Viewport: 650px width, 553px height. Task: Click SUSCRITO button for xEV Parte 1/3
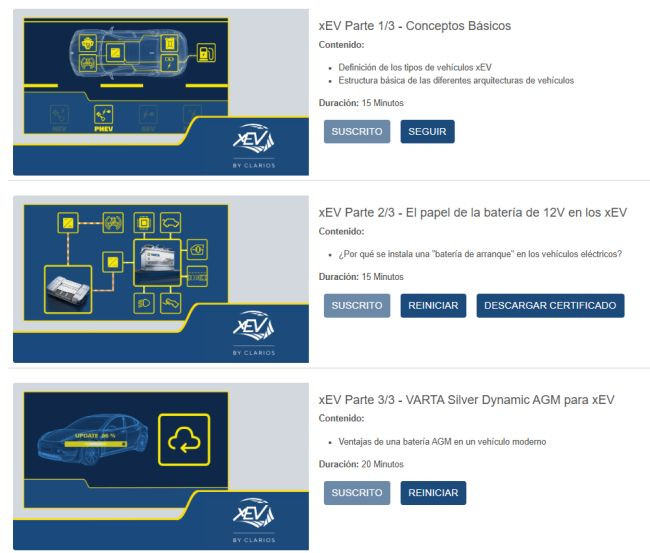coord(357,131)
